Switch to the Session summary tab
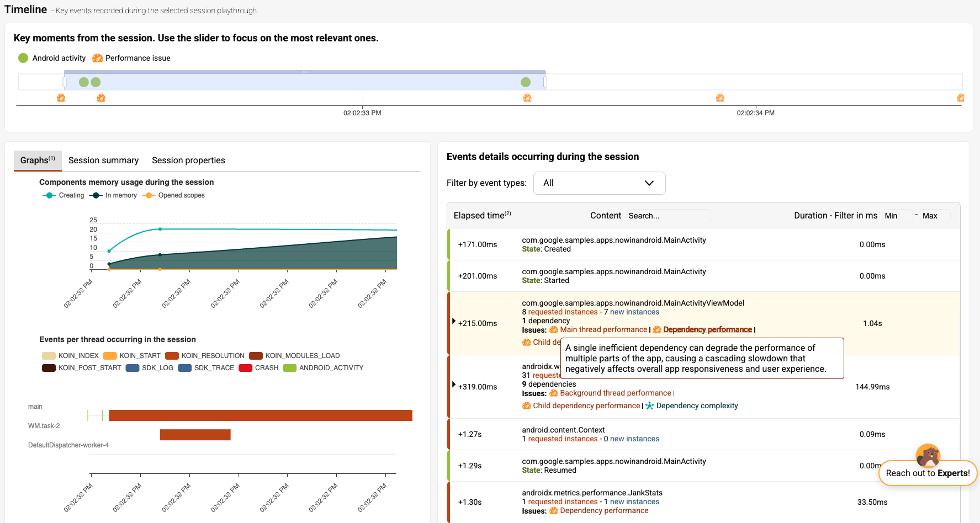Viewport: 980px width, 523px height. point(103,161)
